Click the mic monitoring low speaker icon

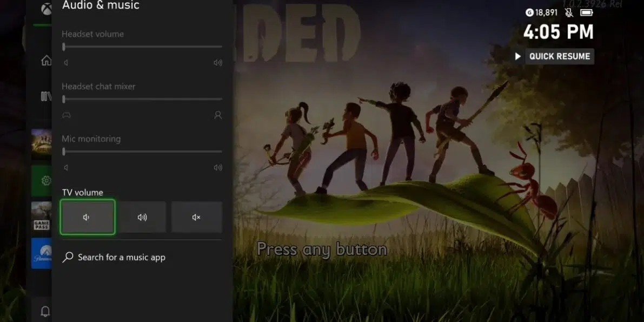66,167
